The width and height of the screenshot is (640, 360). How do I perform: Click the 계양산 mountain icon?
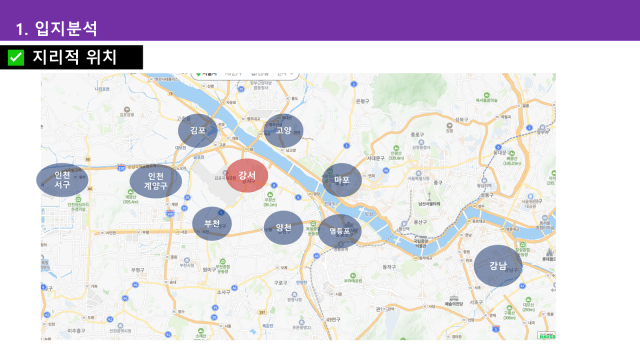pyautogui.click(x=131, y=192)
